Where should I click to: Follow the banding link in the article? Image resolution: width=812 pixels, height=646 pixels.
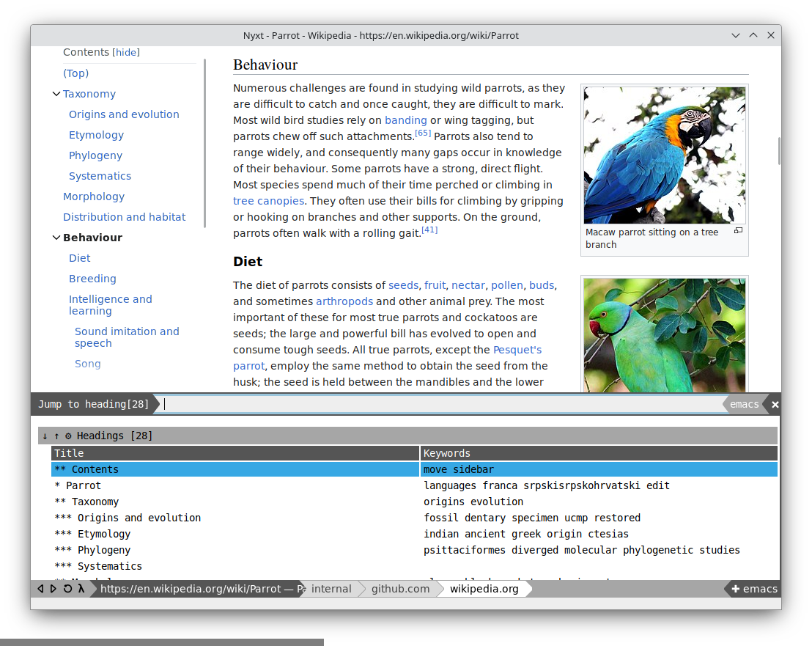pyautogui.click(x=405, y=120)
